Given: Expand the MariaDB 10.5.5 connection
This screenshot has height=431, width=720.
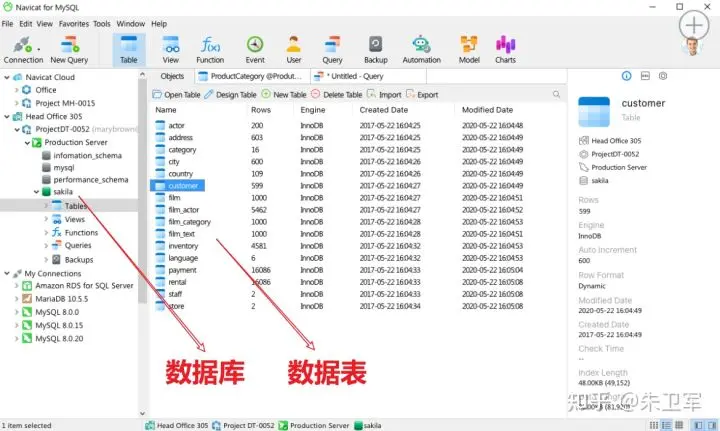Looking at the screenshot, I should point(17,299).
